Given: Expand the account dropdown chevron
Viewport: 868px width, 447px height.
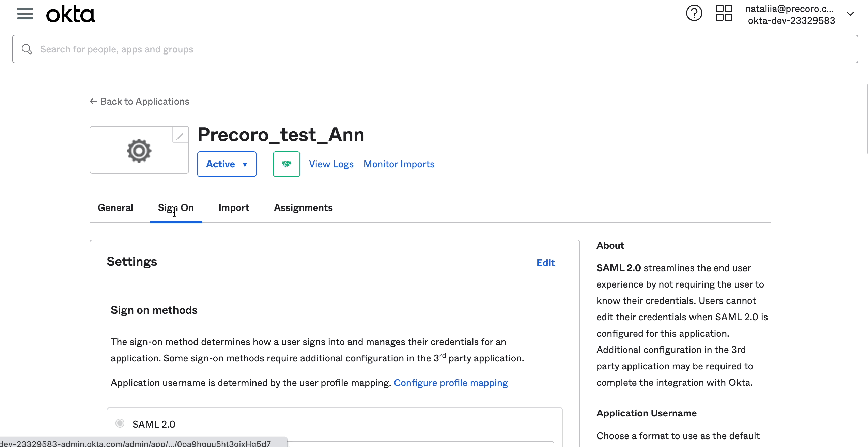Looking at the screenshot, I should tap(850, 14).
